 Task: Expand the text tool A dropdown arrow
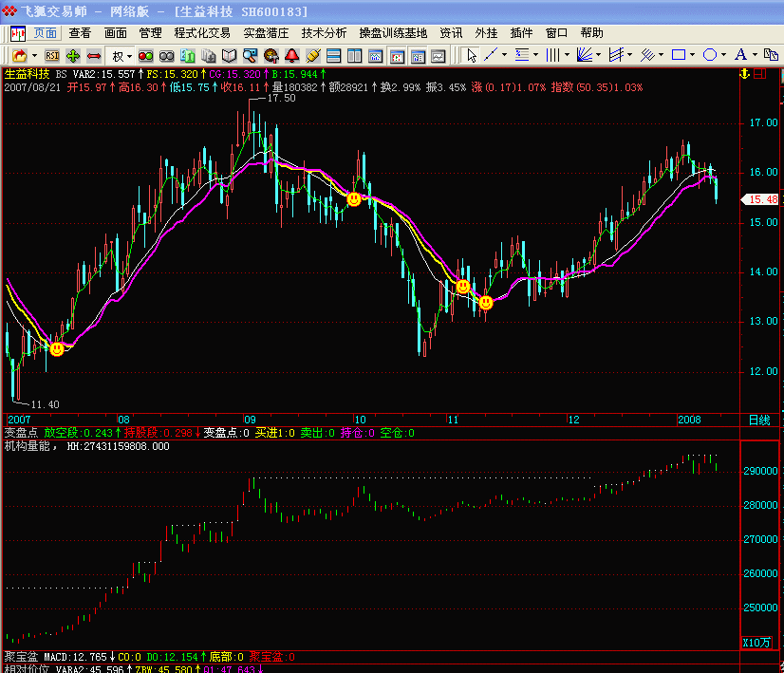(756, 55)
